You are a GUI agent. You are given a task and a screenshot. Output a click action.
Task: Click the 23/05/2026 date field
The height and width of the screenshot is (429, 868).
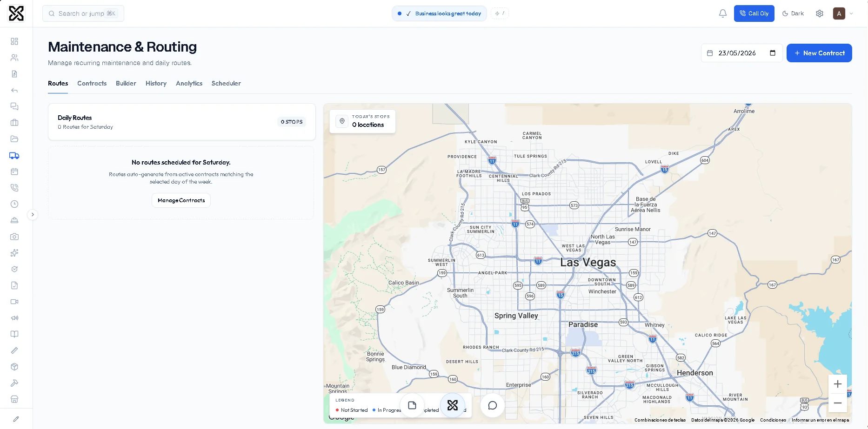click(741, 53)
